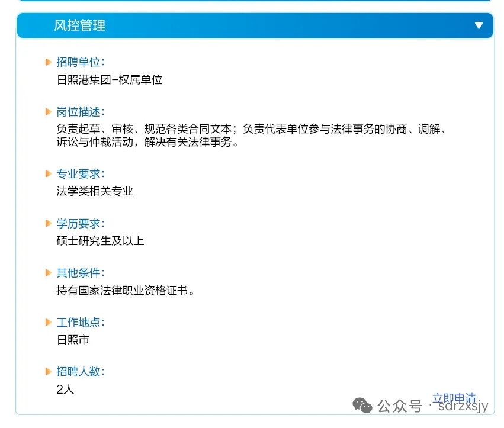Click the 日照市 work location value
The width and height of the screenshot is (504, 428).
click(x=73, y=340)
